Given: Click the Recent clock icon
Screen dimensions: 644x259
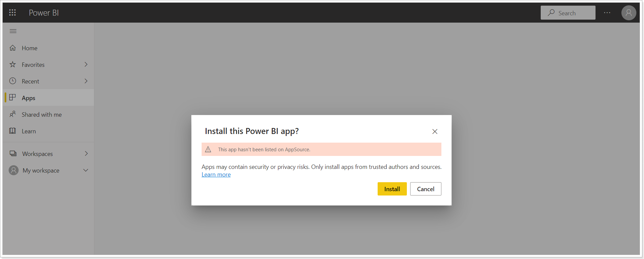Looking at the screenshot, I should tap(13, 81).
